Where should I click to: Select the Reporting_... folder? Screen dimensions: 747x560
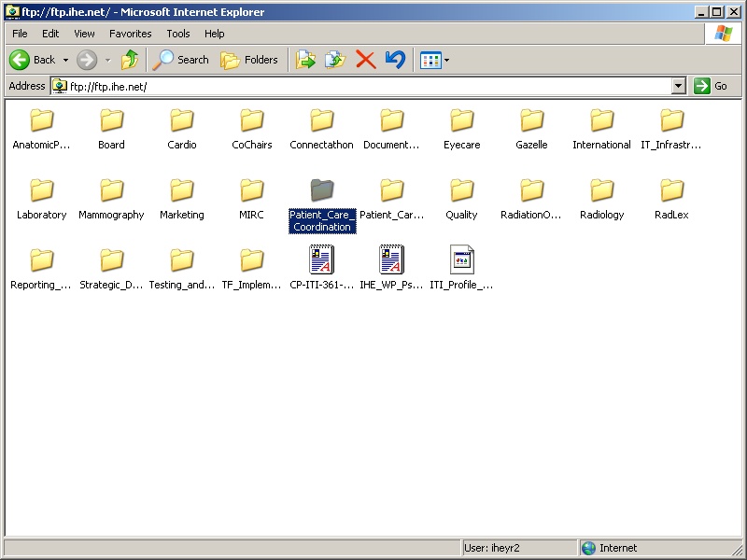click(41, 270)
